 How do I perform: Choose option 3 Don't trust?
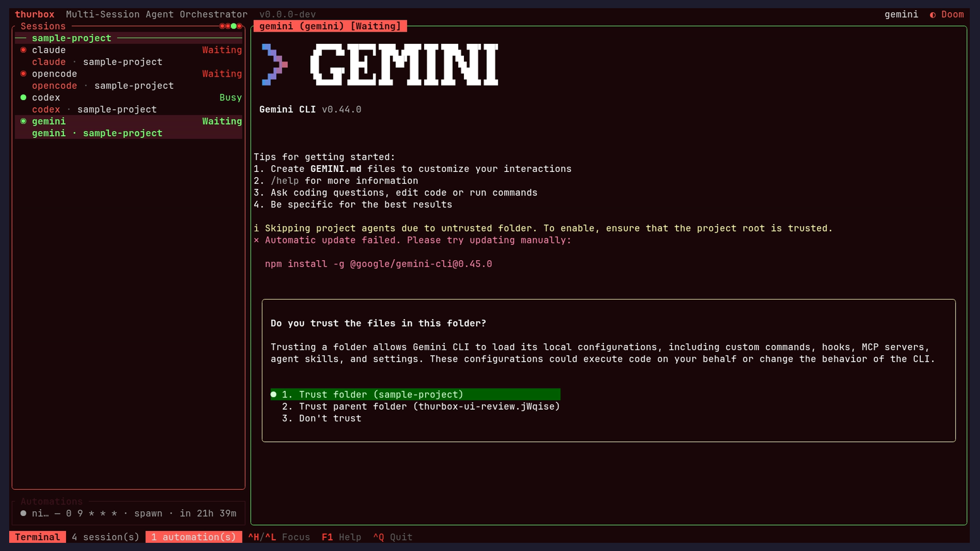click(322, 418)
